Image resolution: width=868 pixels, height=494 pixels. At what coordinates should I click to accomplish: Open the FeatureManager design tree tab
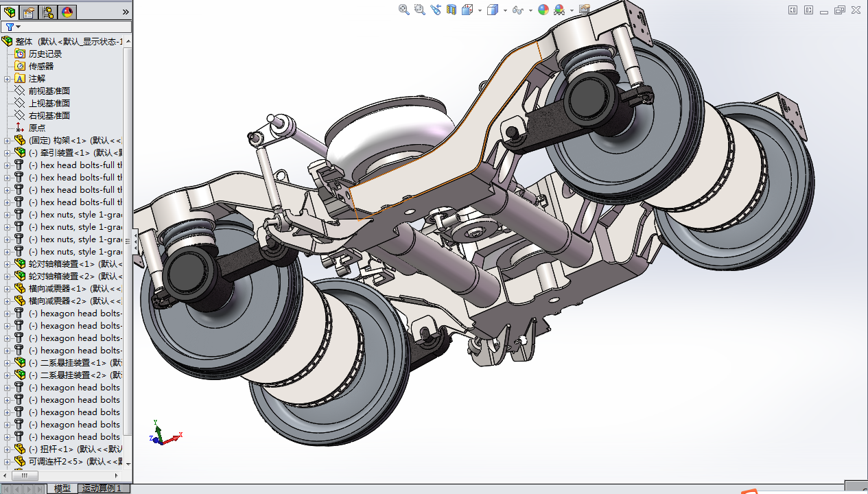pyautogui.click(x=10, y=12)
